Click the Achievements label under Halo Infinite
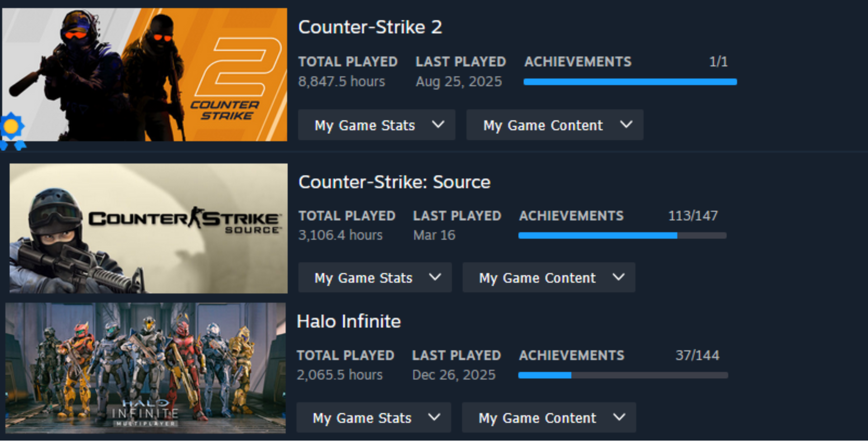The image size is (868, 441). tap(571, 356)
